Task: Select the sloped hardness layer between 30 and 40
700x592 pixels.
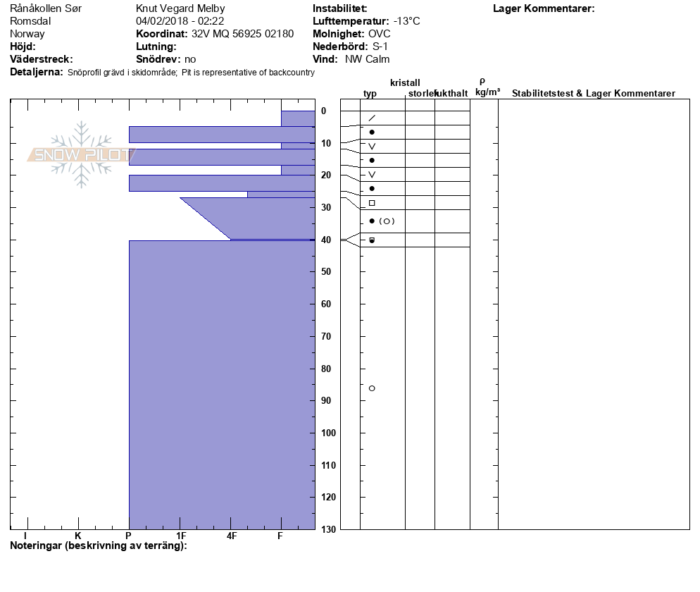Action: pyautogui.click(x=247, y=218)
